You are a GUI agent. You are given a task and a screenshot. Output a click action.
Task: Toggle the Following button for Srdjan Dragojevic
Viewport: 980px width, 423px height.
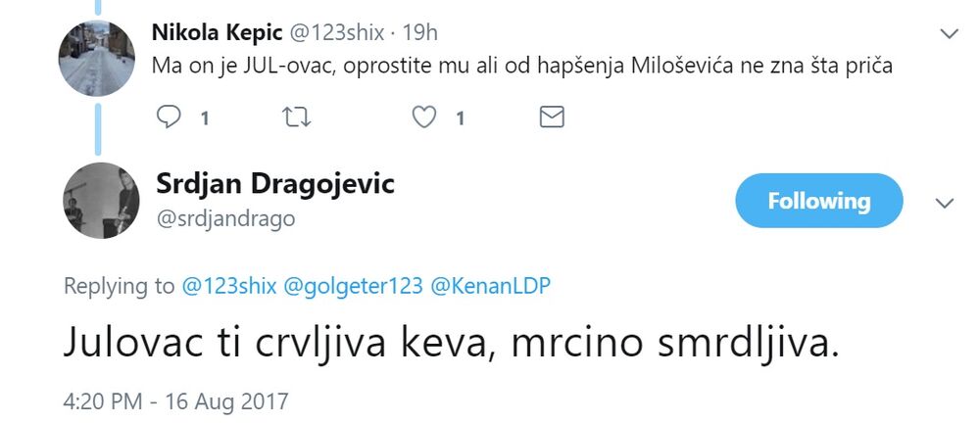pos(818,201)
